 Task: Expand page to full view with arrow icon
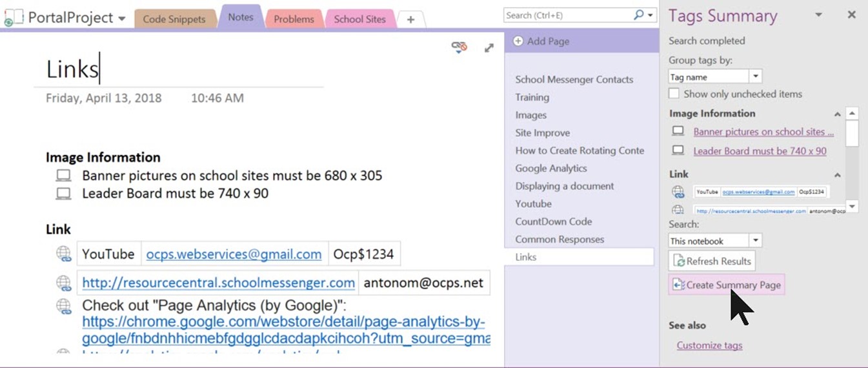tap(489, 47)
